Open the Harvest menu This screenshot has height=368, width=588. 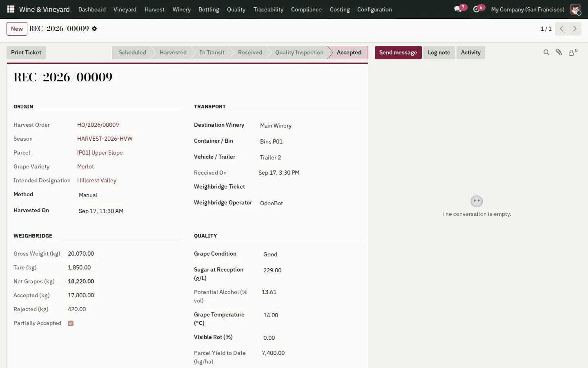pos(154,9)
